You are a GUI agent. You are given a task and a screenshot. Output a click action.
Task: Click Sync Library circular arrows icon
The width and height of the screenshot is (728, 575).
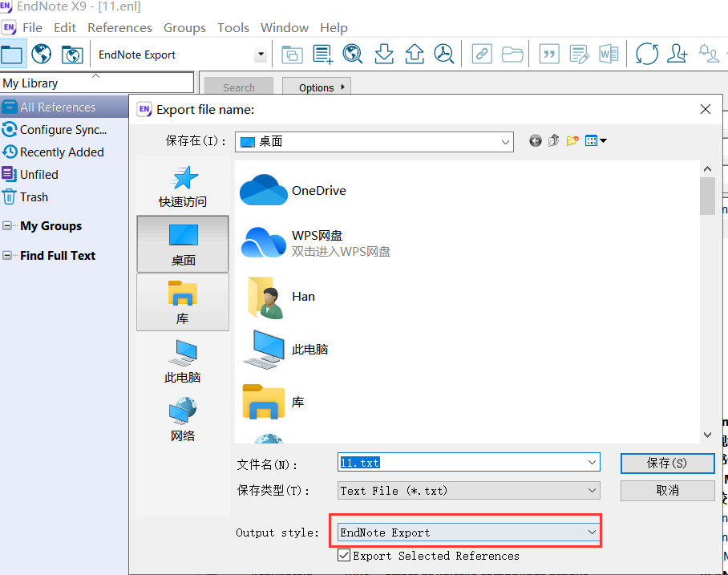647,55
